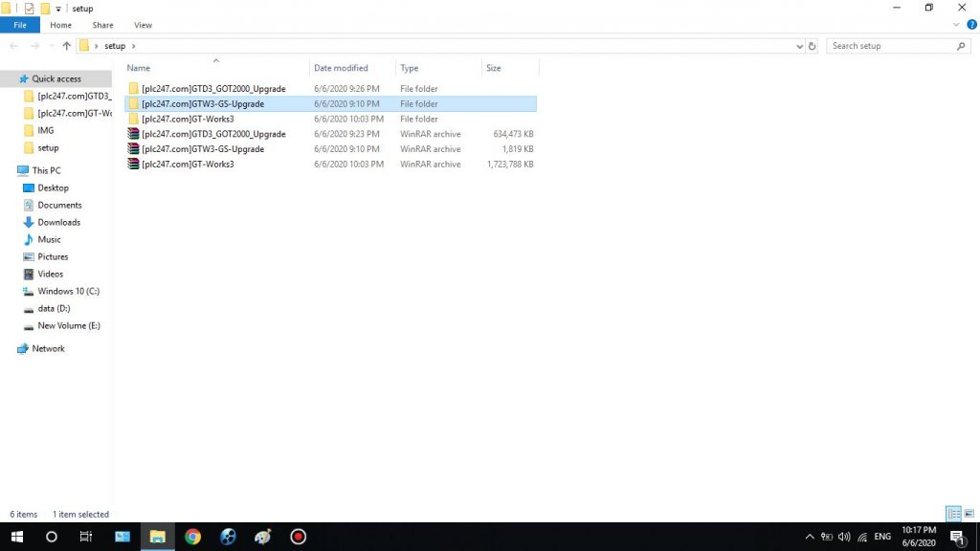Click the 634,473 KB size cell

[x=513, y=134]
